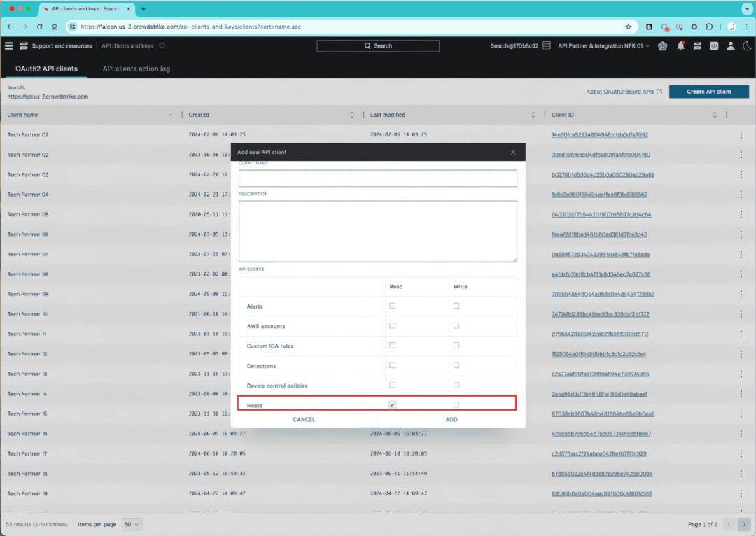This screenshot has width=756, height=536.
Task: Click the Falcon mascot icon in header
Action: tap(662, 45)
